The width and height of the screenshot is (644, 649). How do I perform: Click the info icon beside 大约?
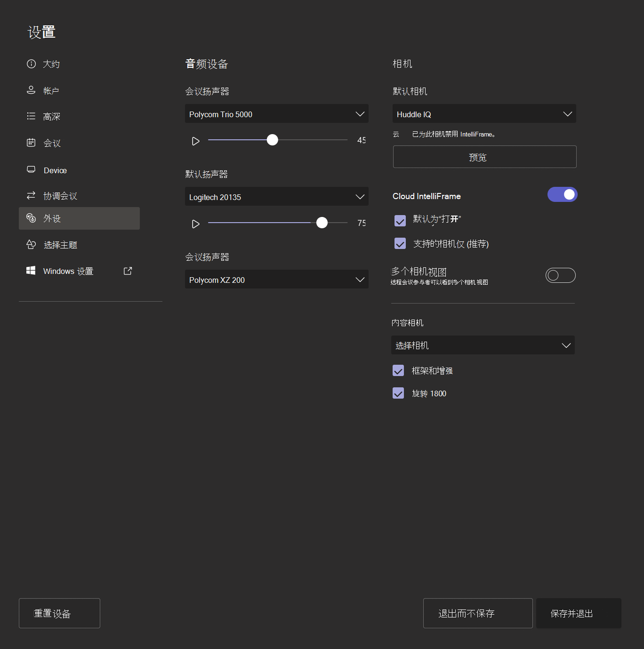pos(31,64)
